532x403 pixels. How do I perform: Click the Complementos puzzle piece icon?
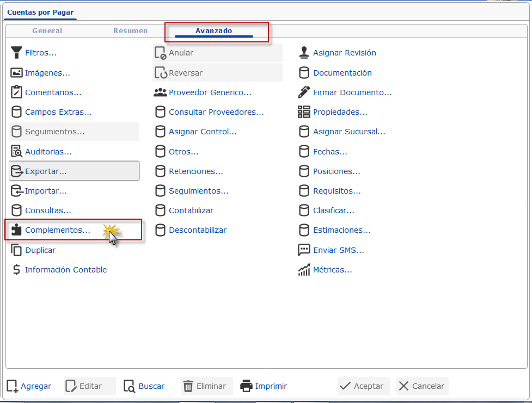click(x=16, y=230)
